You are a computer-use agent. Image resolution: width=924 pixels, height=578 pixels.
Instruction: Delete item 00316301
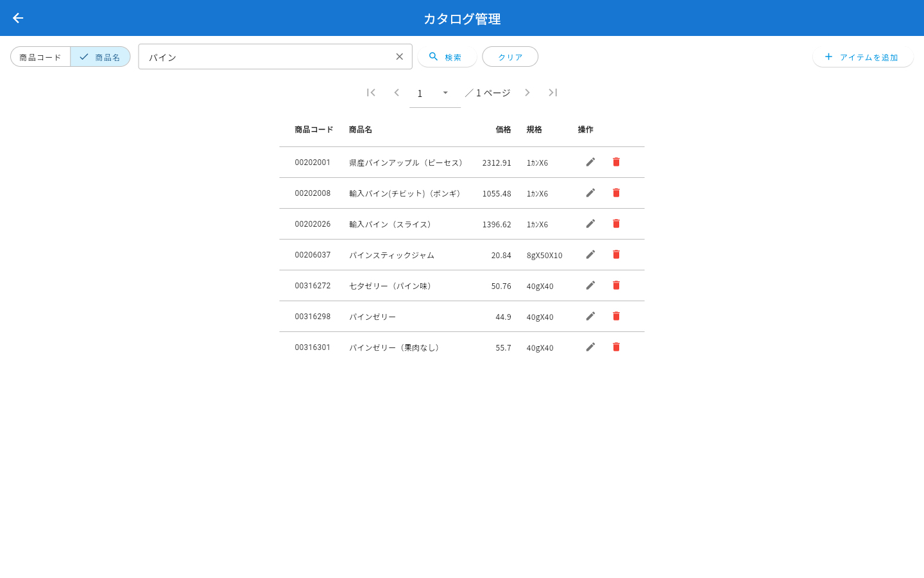(x=616, y=347)
